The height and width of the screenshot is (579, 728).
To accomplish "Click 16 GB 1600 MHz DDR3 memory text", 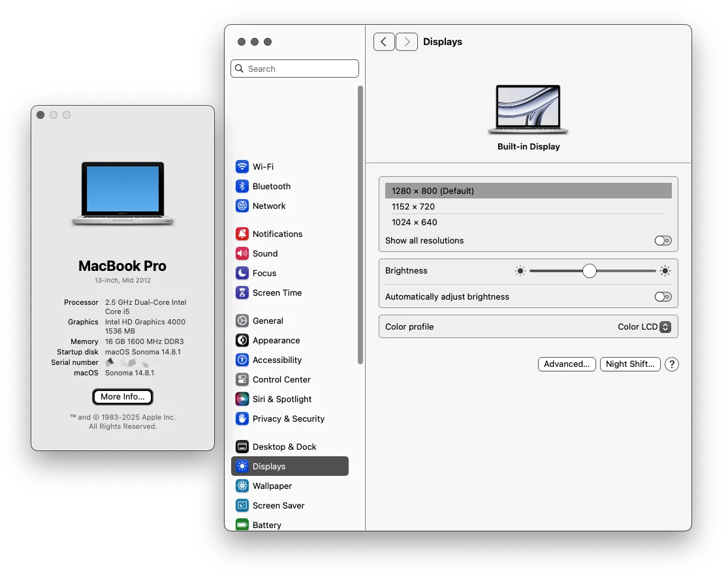I will (x=144, y=341).
